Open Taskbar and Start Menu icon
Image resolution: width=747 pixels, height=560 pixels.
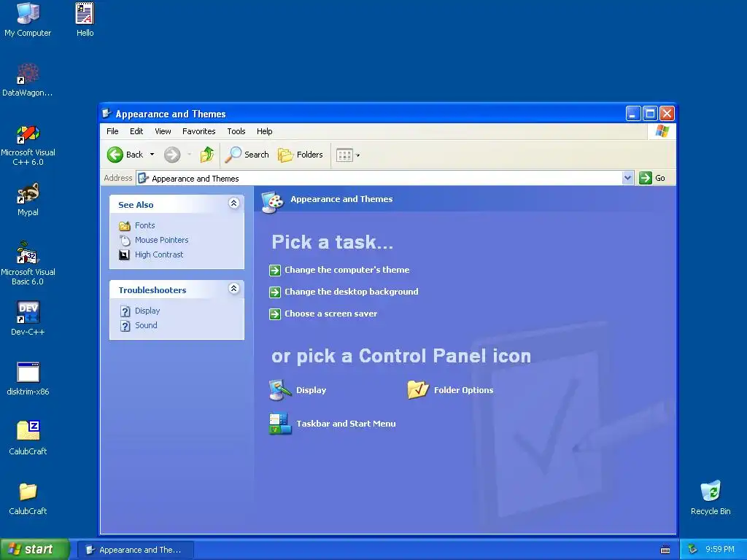click(x=332, y=424)
